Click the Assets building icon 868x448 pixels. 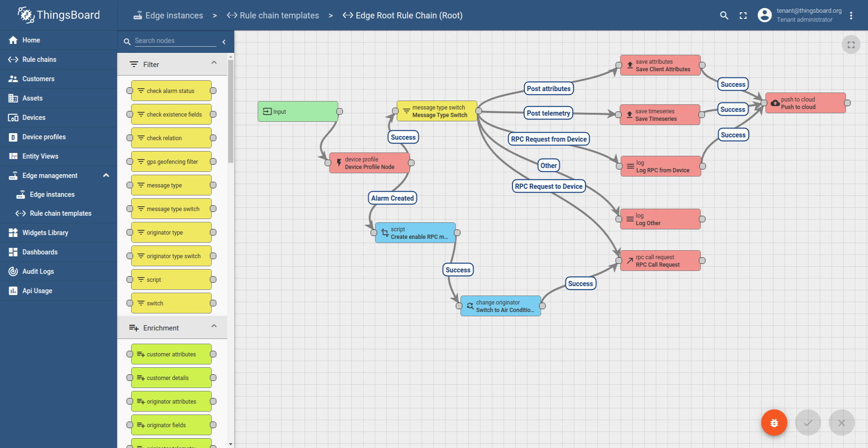click(x=13, y=98)
